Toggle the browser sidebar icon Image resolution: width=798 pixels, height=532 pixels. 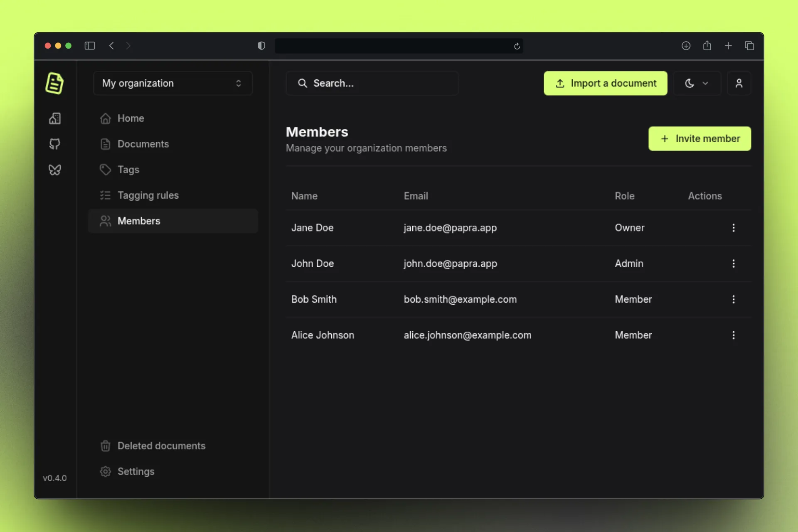point(90,46)
